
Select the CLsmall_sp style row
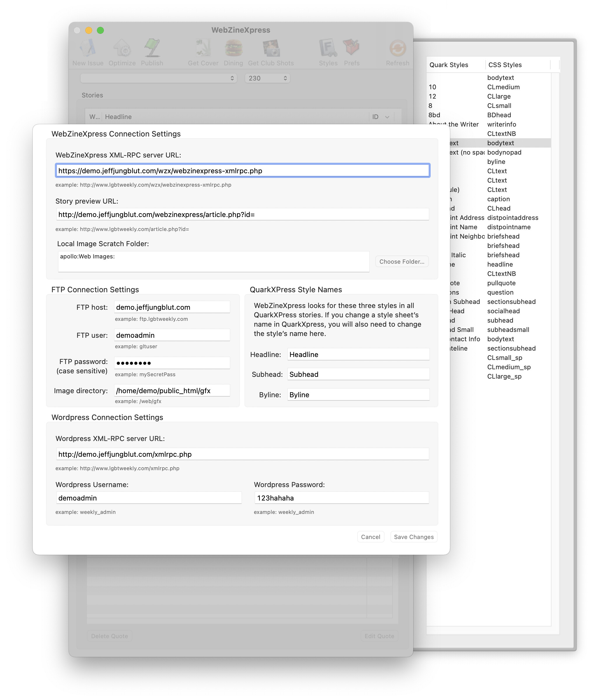point(500,358)
